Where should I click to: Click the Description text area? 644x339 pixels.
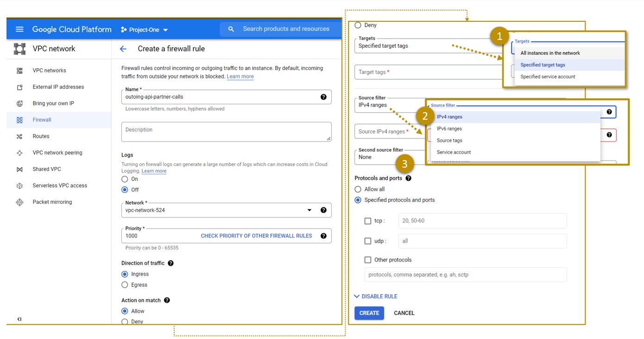coord(227,132)
